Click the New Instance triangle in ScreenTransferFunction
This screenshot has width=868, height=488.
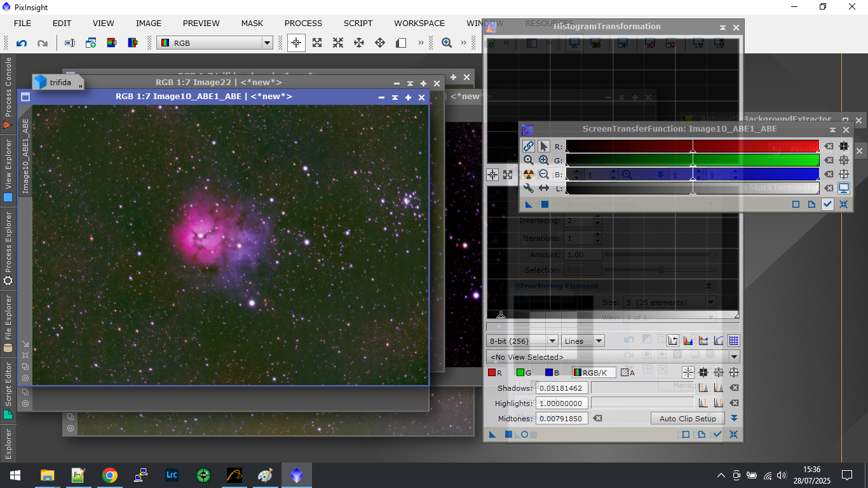(528, 204)
